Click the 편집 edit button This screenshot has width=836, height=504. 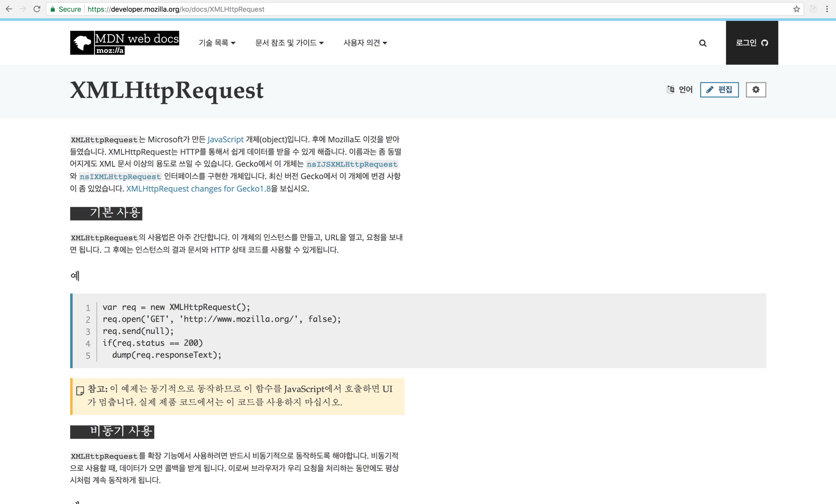(x=719, y=90)
